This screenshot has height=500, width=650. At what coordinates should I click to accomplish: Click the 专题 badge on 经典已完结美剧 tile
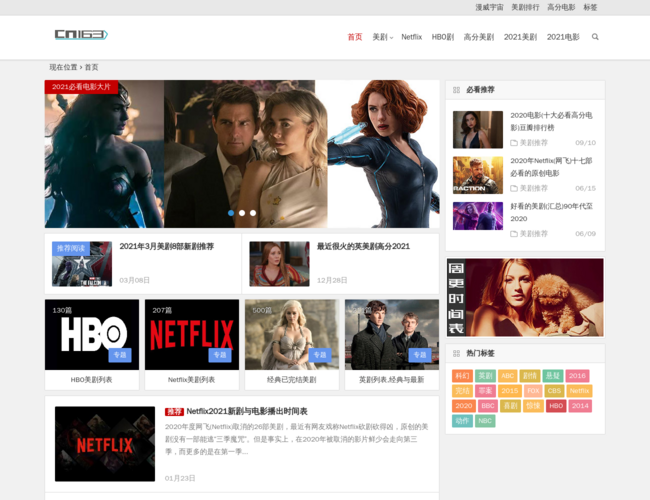(319, 355)
